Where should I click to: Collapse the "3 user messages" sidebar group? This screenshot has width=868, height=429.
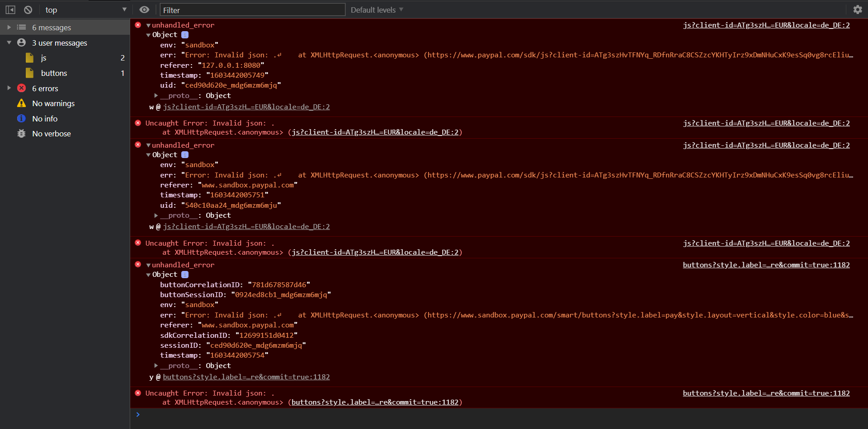pos(9,43)
